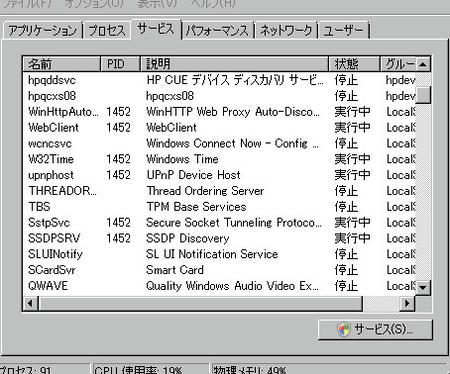
Task: Click the Thread Ordering Server description
Action: coord(205,191)
